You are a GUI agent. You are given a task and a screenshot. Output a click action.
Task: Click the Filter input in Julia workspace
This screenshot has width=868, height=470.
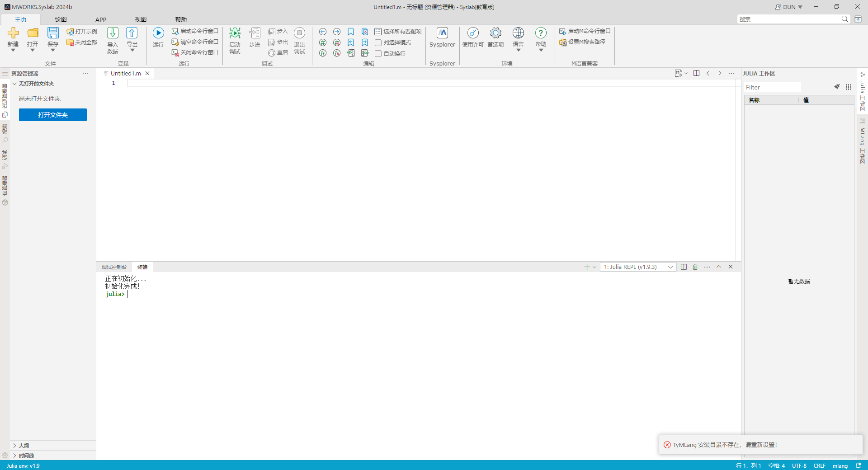(x=773, y=87)
